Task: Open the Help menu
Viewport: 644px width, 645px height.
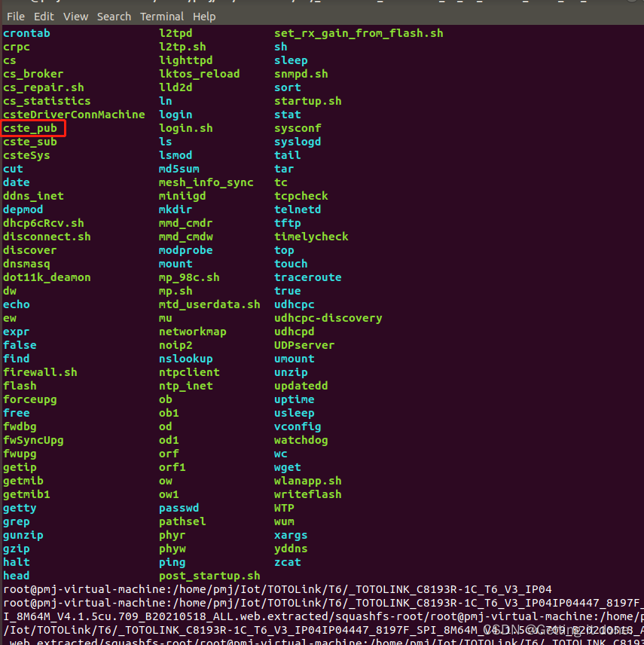Action: pos(203,16)
